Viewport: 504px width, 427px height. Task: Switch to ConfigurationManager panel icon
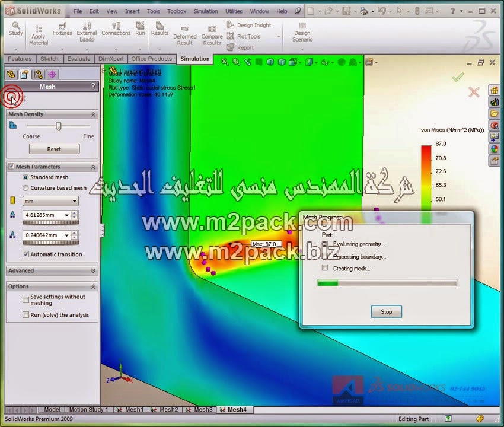click(39, 74)
